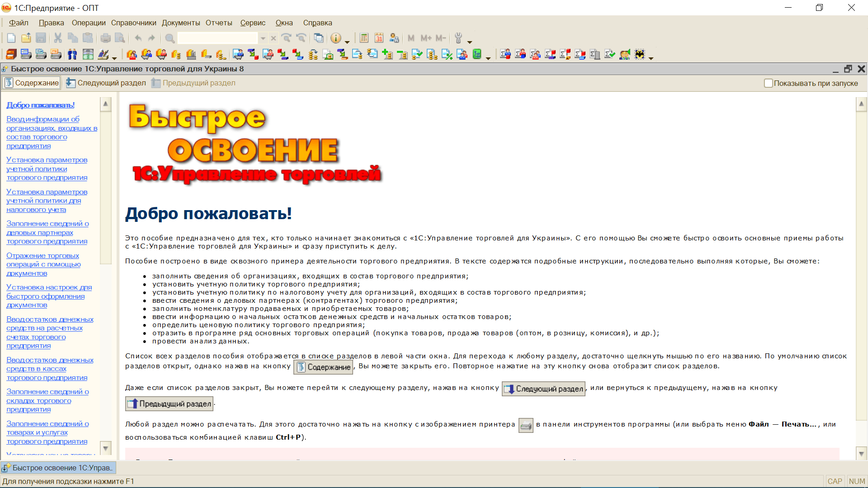Screen dimensions: 868x488
Task: Expand the dropdown after the green tree icon
Action: (x=488, y=57)
